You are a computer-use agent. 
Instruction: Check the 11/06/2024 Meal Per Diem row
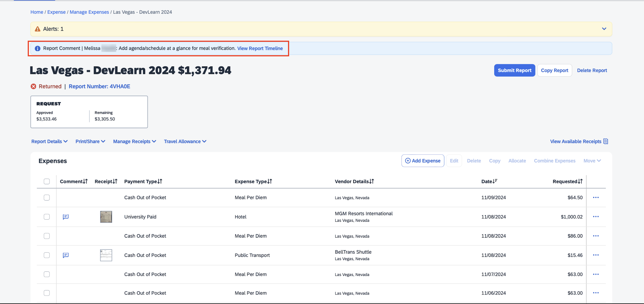click(47, 293)
